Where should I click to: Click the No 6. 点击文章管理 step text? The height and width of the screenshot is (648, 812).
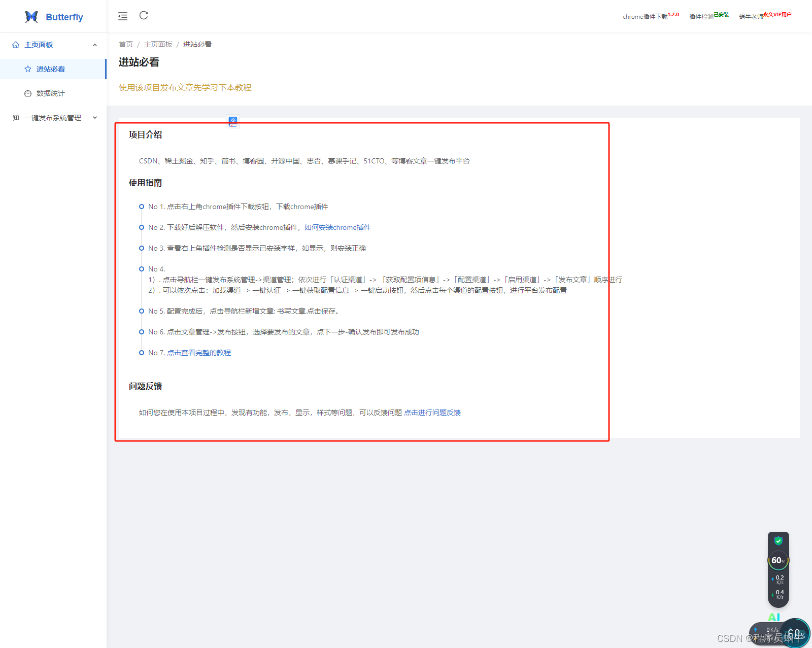pos(284,332)
